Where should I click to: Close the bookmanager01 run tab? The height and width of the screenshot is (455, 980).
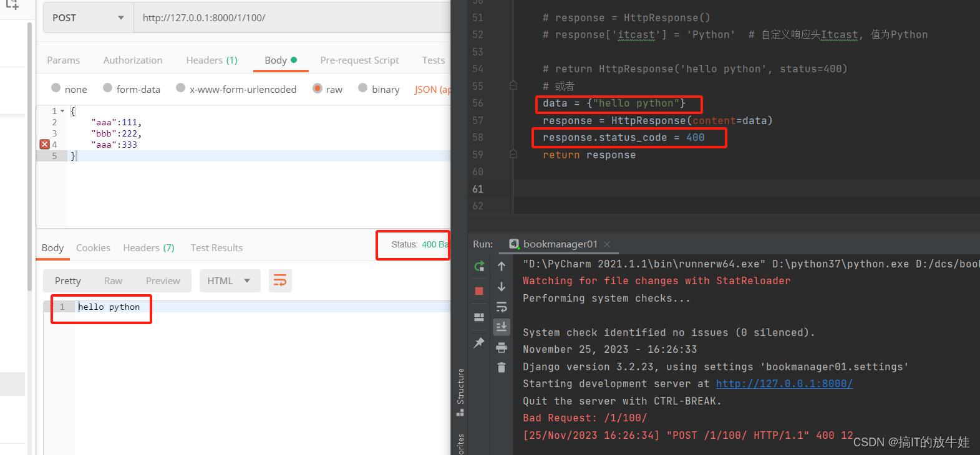[607, 244]
